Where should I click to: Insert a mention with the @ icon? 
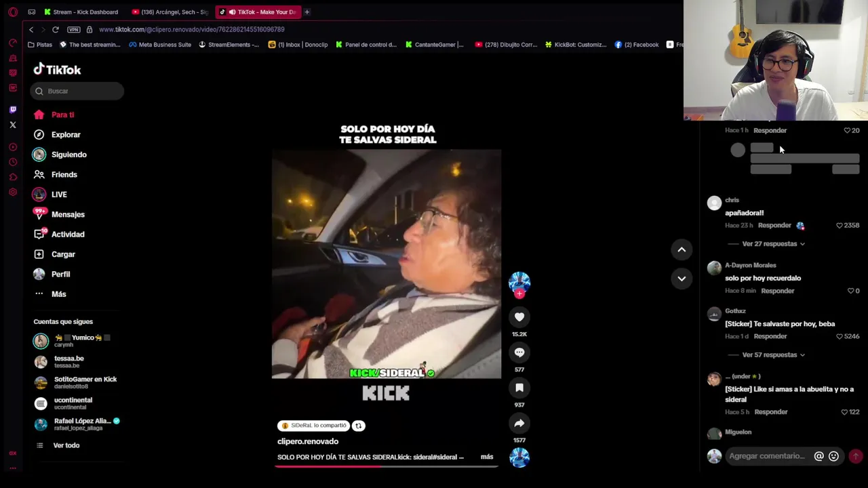(818, 456)
